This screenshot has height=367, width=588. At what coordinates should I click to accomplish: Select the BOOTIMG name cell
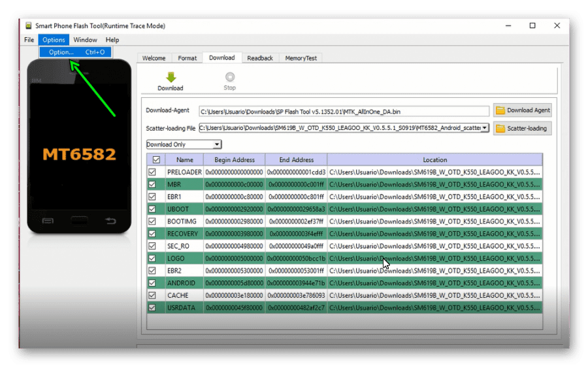point(184,221)
